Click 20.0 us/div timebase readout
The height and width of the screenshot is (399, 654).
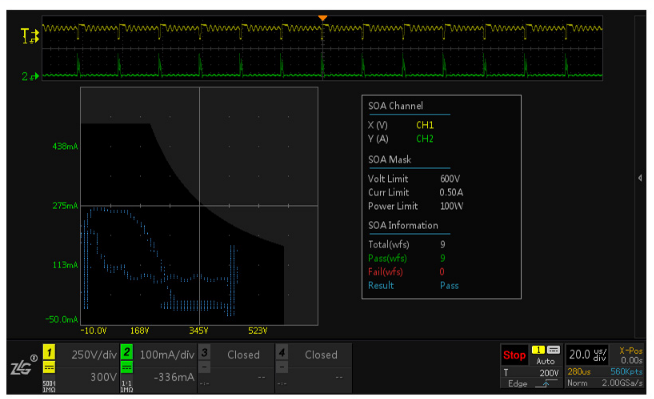click(588, 355)
